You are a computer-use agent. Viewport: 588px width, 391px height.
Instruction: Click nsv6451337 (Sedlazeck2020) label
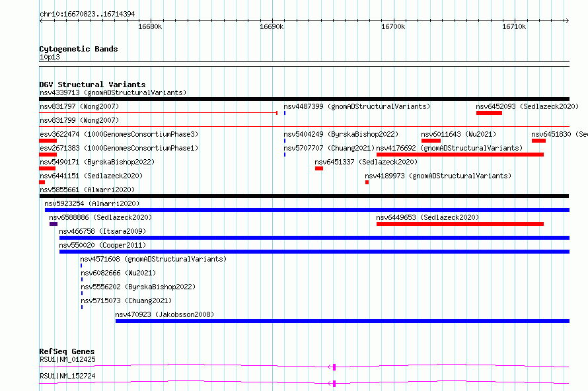coord(366,162)
